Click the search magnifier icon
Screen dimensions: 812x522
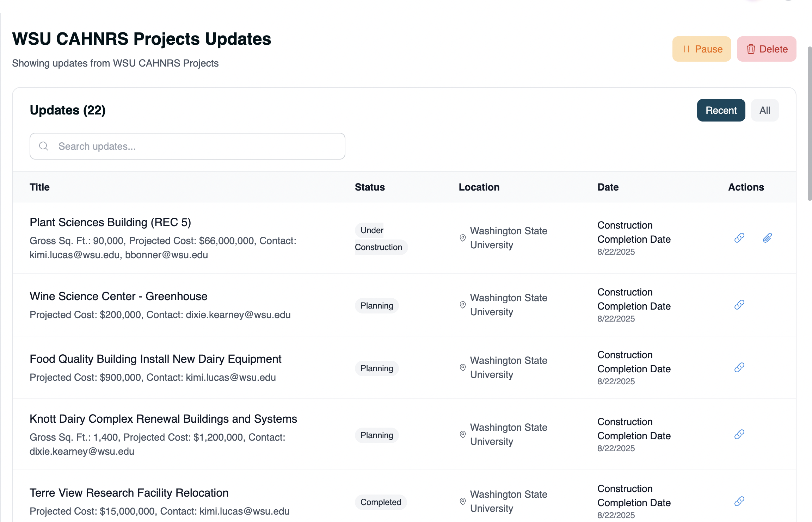(x=44, y=146)
